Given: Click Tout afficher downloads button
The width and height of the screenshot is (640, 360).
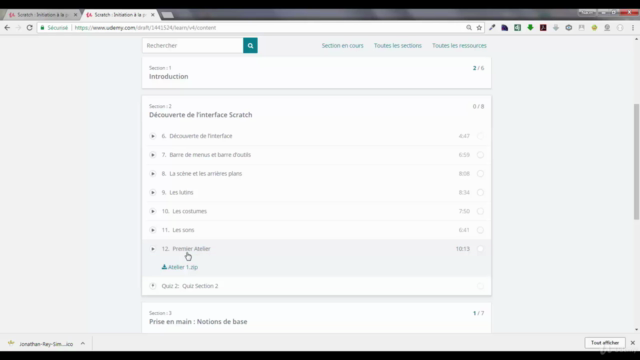Looking at the screenshot, I should tap(604, 343).
